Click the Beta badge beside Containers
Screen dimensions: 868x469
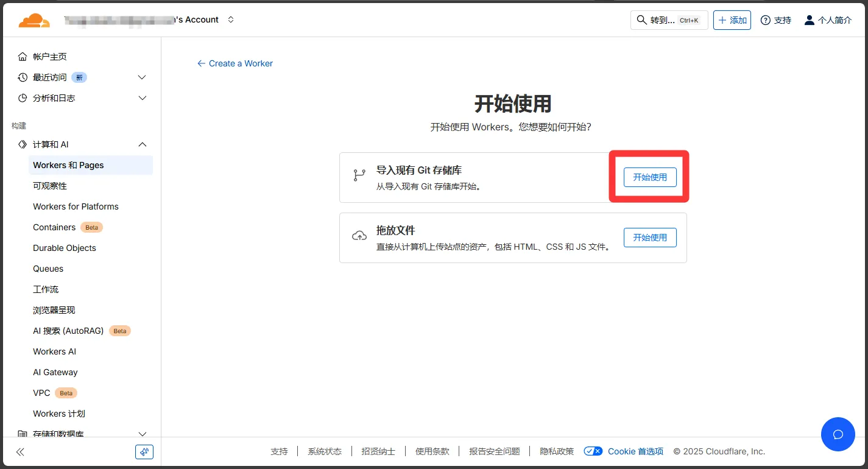pos(91,227)
